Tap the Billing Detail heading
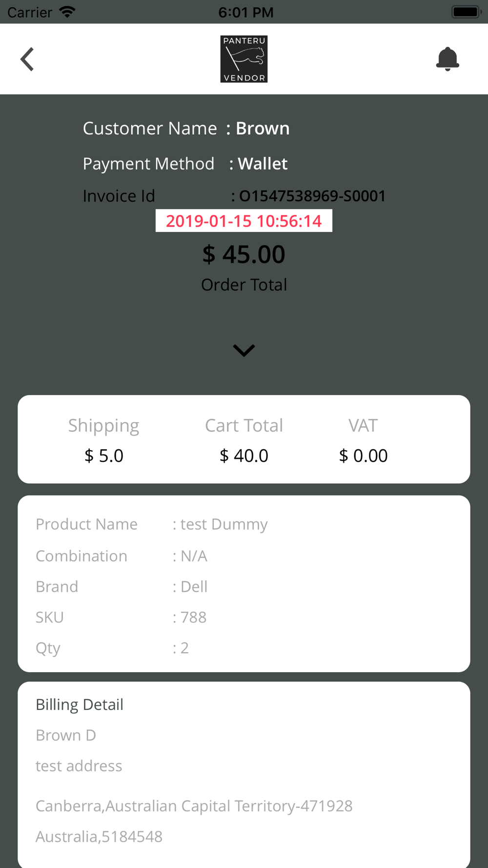Image resolution: width=488 pixels, height=868 pixels. coord(80,704)
